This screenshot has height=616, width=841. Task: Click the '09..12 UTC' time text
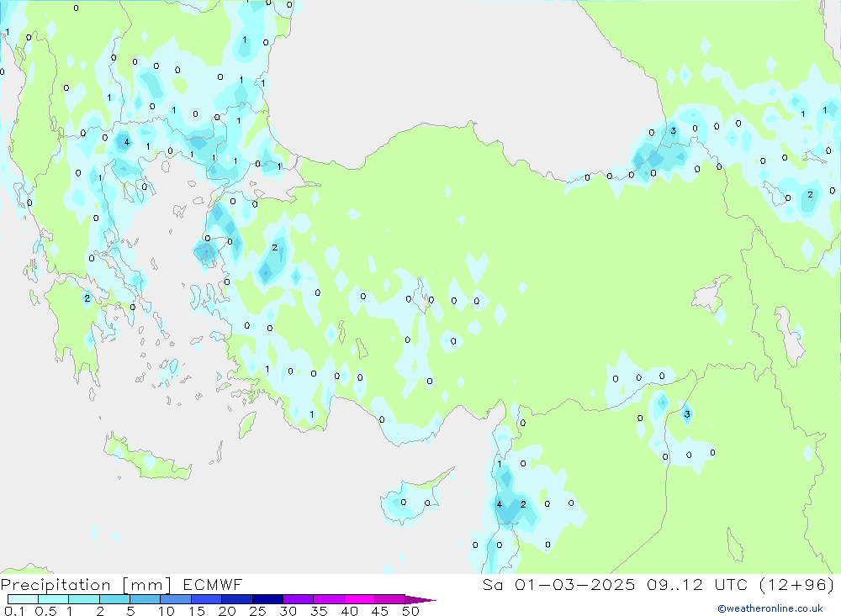point(696,585)
